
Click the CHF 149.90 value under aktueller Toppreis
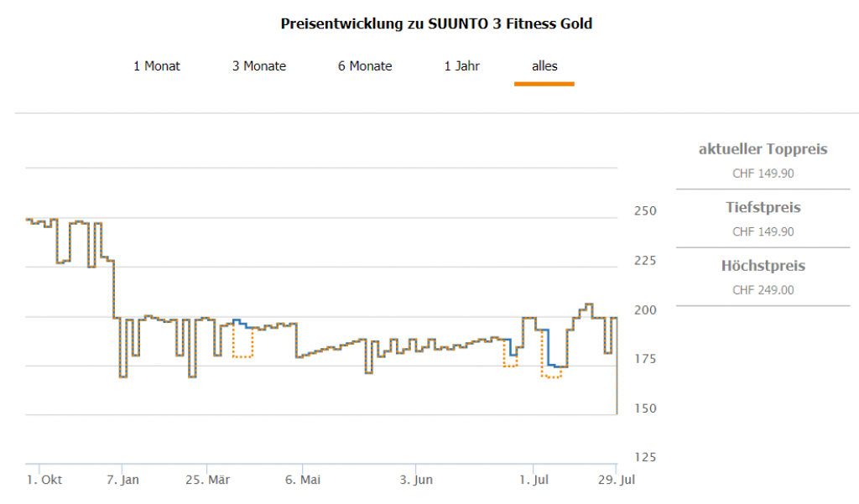click(763, 174)
